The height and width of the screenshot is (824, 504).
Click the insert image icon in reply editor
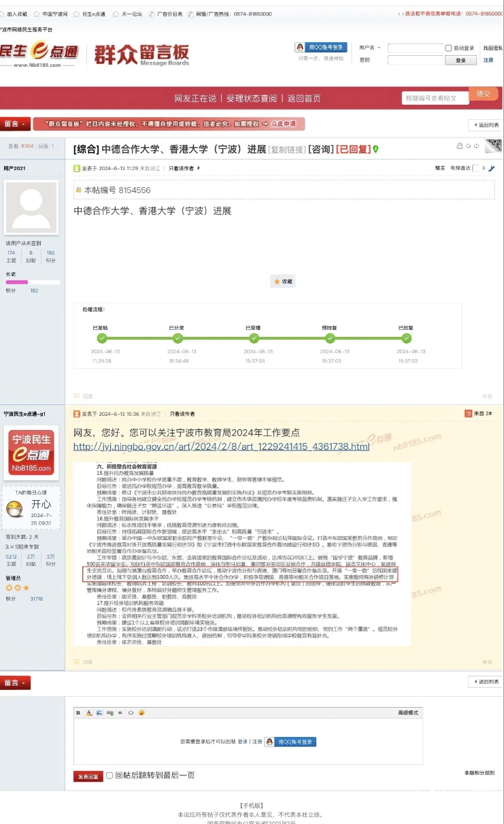coord(99,712)
